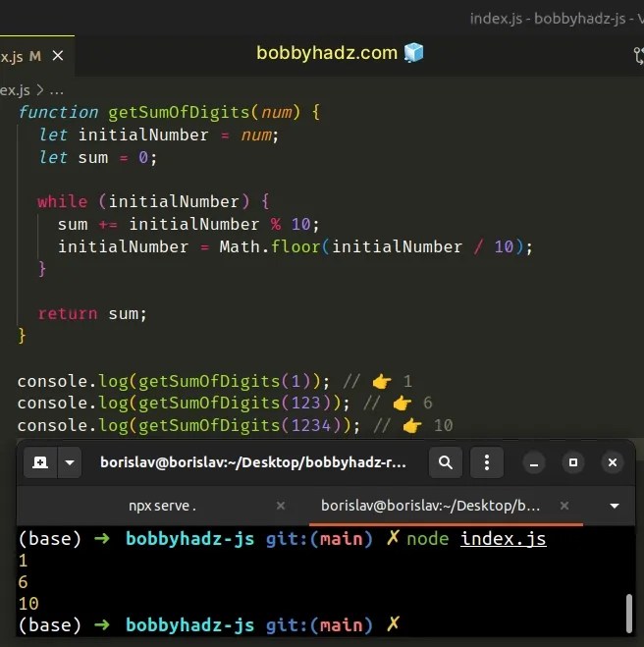Open the source control compare icon in editor toolbar
Screen dimensions: 644x647
point(639,56)
